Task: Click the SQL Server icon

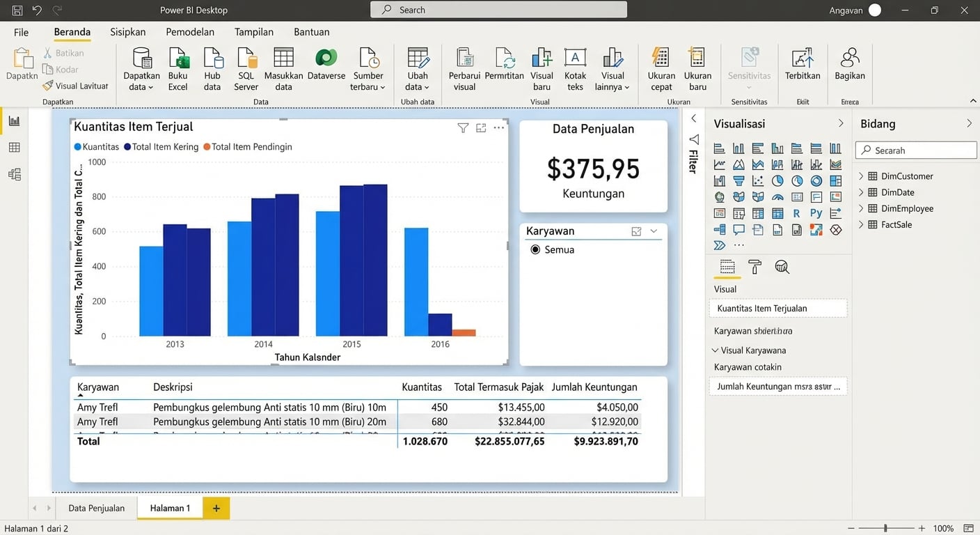Action: 246,69
